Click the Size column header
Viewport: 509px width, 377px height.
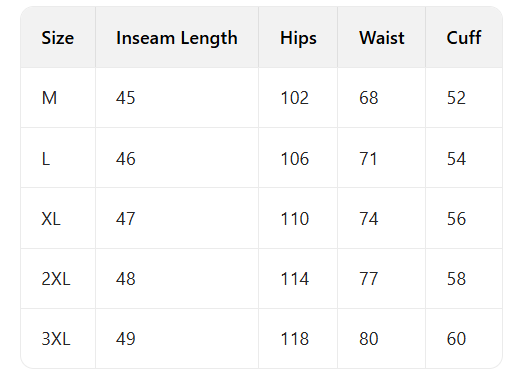click(58, 38)
